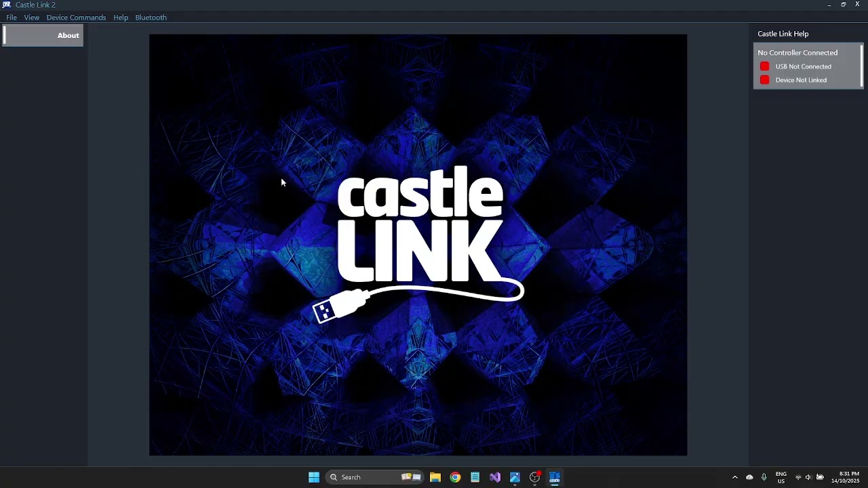Open the Wi-Fi network tray icon
The width and height of the screenshot is (868, 488).
[798, 477]
